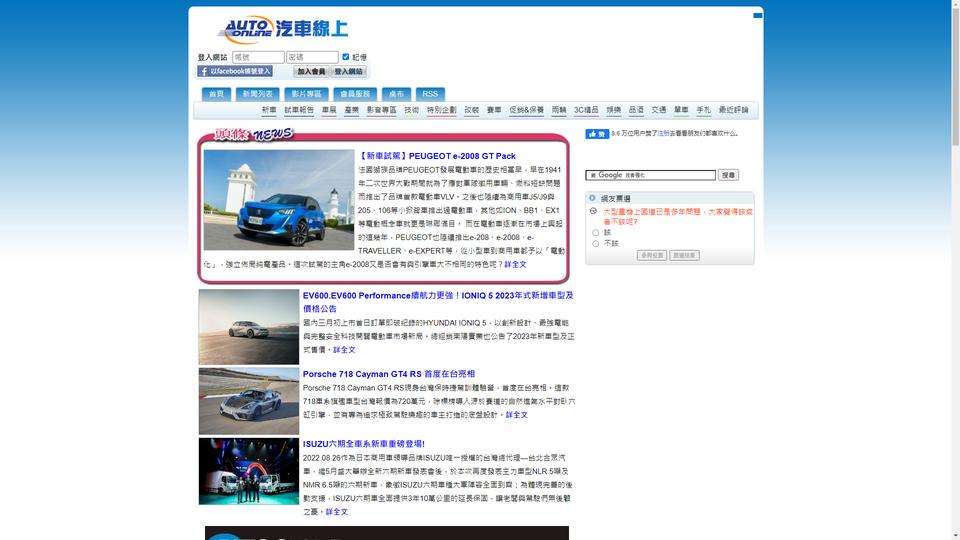This screenshot has width=960, height=540.
Task: Go to the 娛樂 category
Action: [x=613, y=110]
